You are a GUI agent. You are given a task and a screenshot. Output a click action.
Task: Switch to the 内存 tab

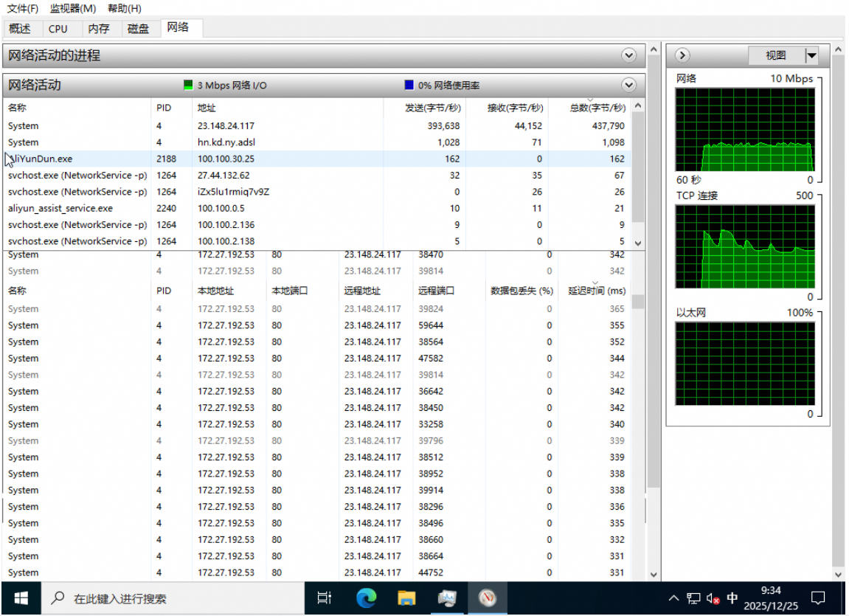point(98,29)
